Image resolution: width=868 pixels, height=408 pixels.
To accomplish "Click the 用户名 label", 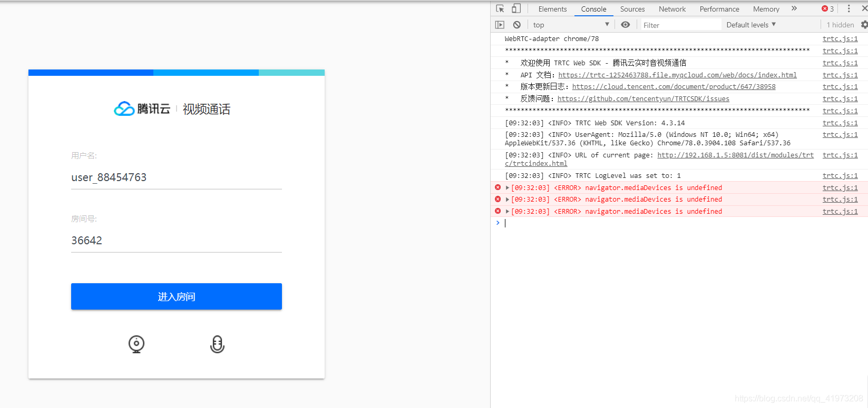I will point(84,156).
